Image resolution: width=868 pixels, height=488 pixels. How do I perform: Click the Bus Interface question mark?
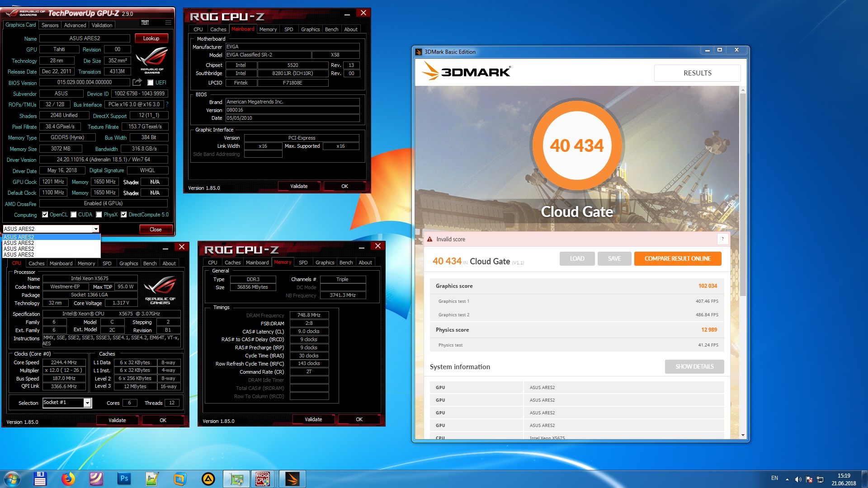pyautogui.click(x=167, y=104)
